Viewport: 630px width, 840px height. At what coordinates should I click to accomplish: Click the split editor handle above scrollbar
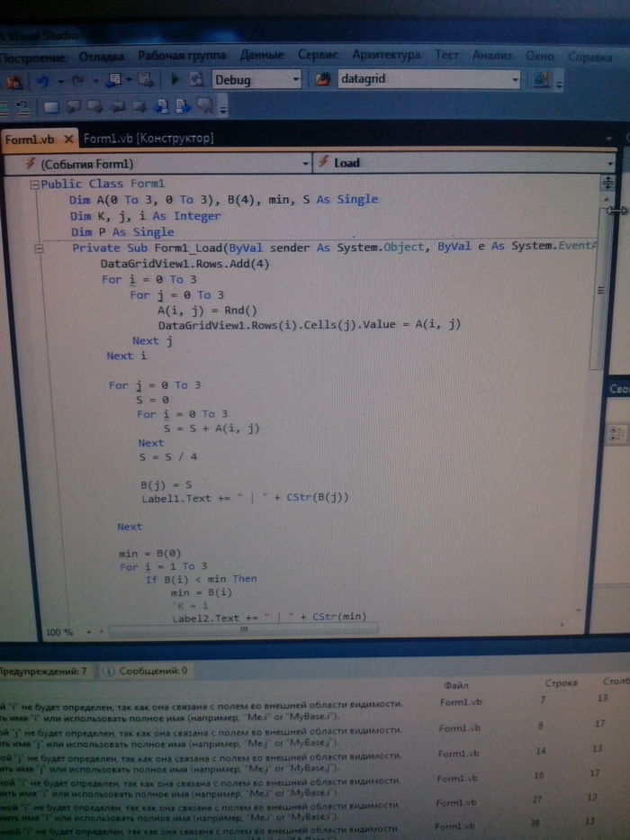click(x=607, y=181)
